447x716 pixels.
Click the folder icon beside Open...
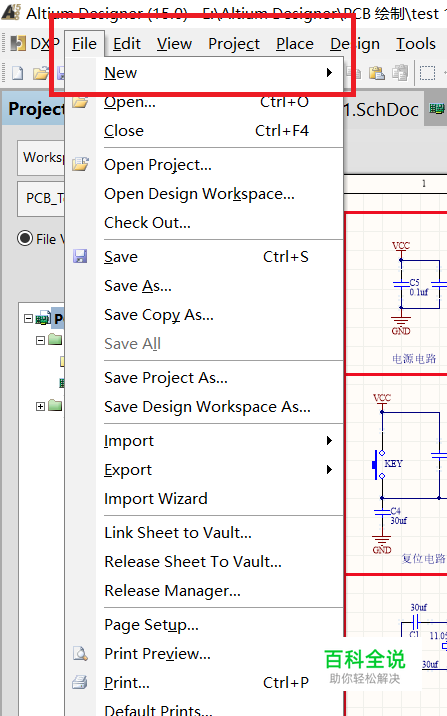[80, 102]
